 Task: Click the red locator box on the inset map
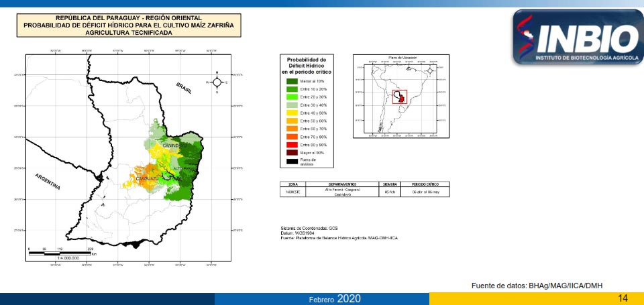[400, 97]
